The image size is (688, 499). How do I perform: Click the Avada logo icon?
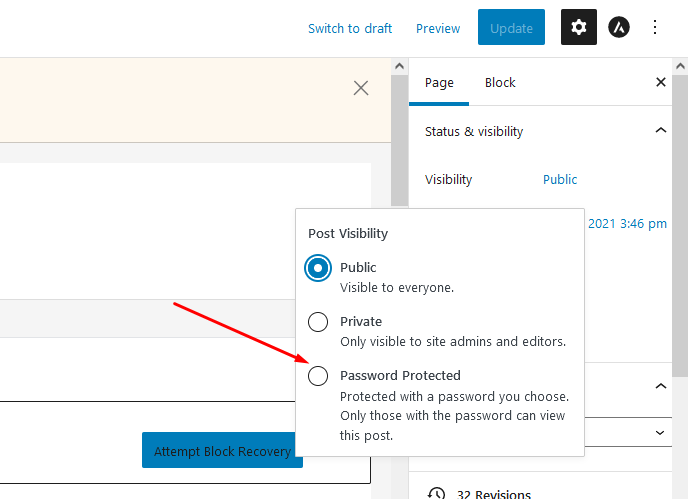(x=619, y=27)
